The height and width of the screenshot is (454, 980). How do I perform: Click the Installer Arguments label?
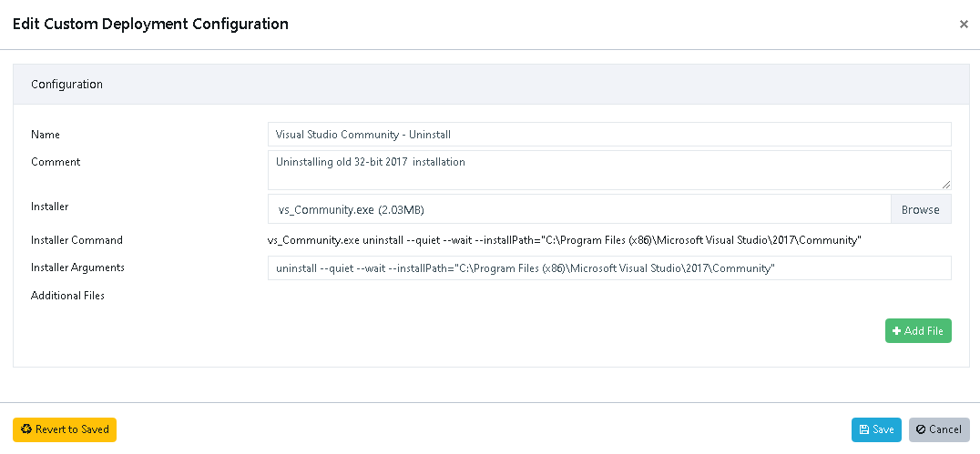(77, 267)
